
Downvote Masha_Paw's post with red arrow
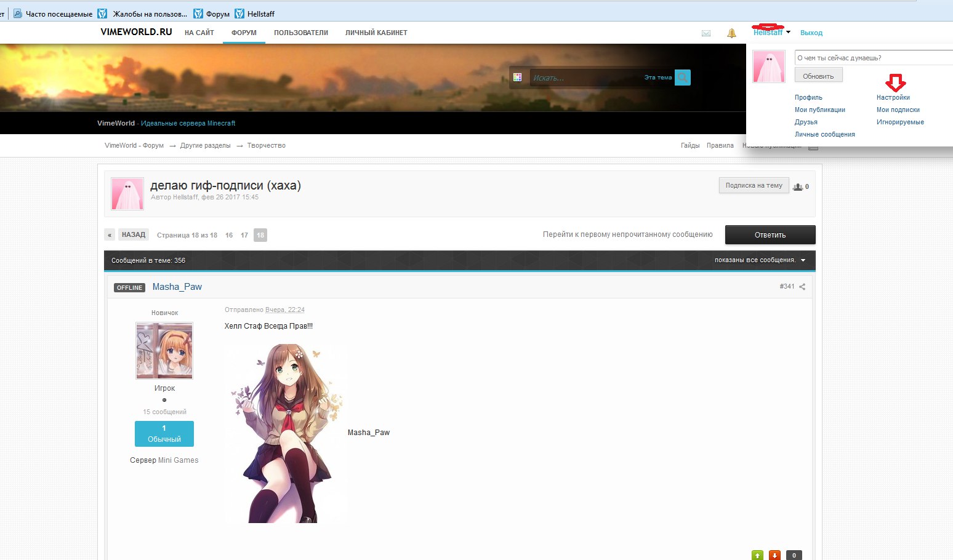click(x=774, y=555)
